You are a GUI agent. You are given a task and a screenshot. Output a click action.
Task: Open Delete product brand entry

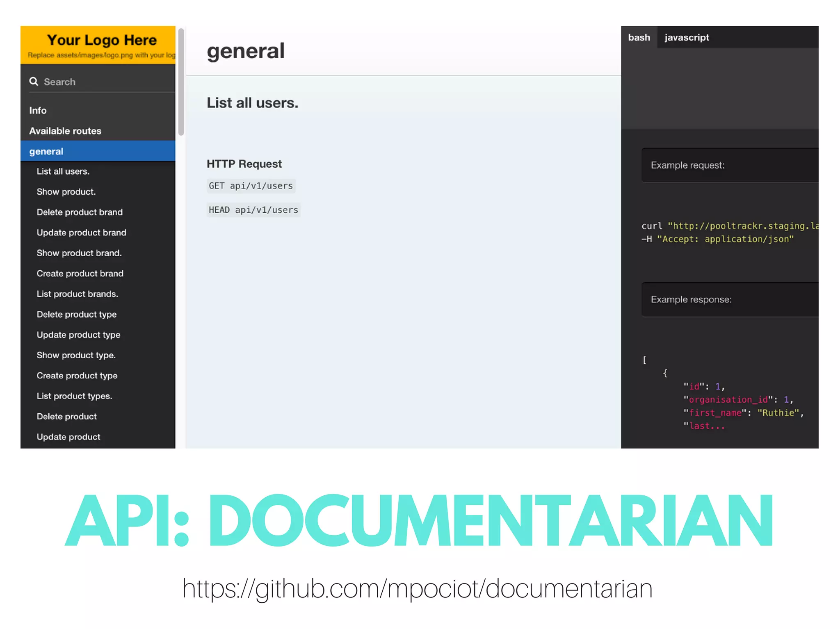(x=80, y=212)
